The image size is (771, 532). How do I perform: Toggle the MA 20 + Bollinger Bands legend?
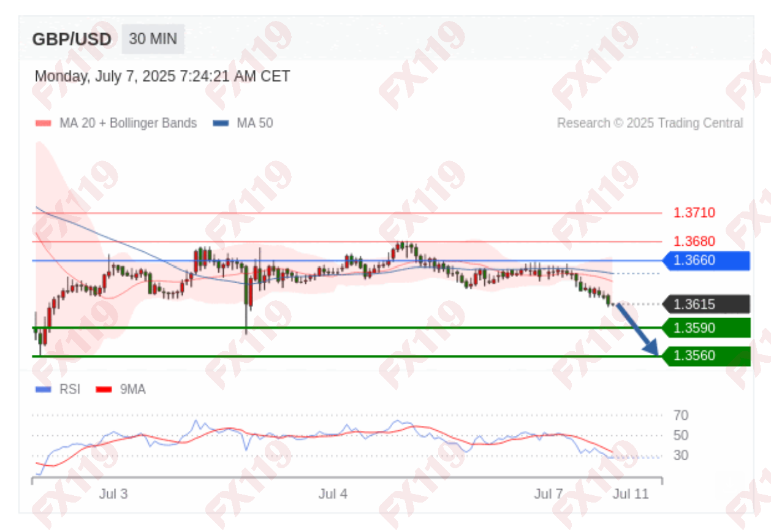coord(116,123)
